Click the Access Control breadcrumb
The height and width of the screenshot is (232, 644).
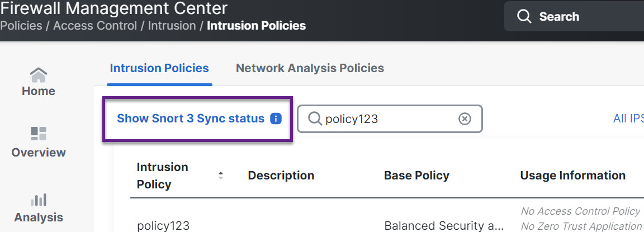point(95,26)
